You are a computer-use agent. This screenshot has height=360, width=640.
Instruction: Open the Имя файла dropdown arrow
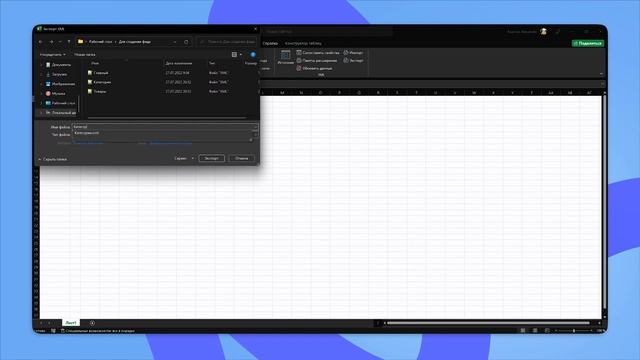[255, 127]
